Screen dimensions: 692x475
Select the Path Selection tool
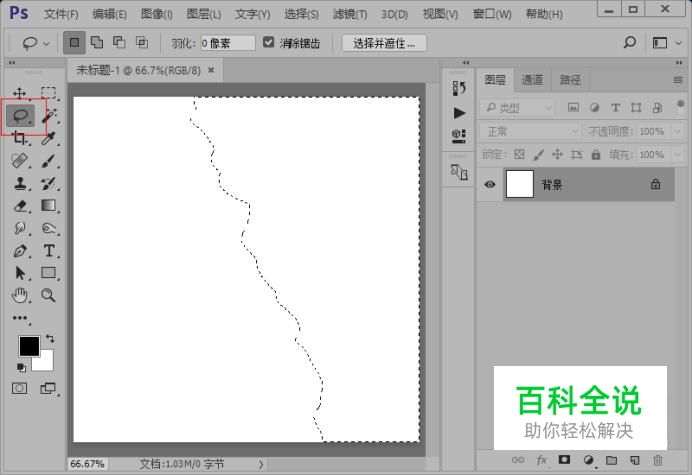pyautogui.click(x=20, y=273)
